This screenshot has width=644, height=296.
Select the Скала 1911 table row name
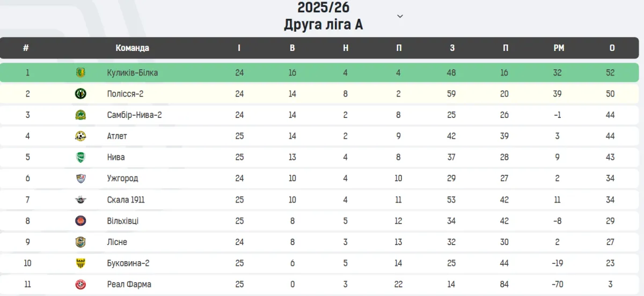tap(126, 200)
